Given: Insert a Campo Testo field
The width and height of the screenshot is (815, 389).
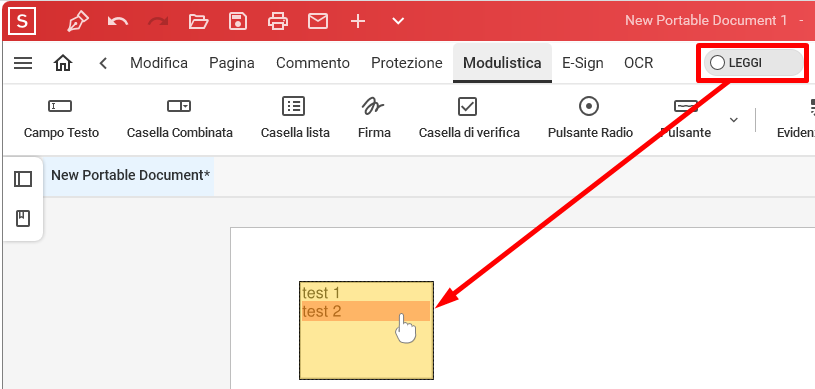Looking at the screenshot, I should pyautogui.click(x=61, y=118).
